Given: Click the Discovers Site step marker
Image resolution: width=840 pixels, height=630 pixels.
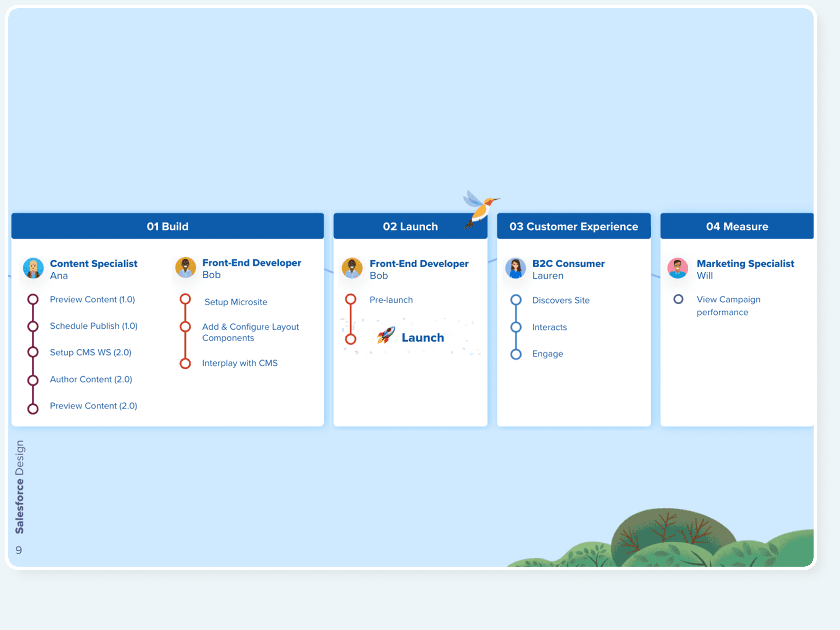Looking at the screenshot, I should [516, 300].
